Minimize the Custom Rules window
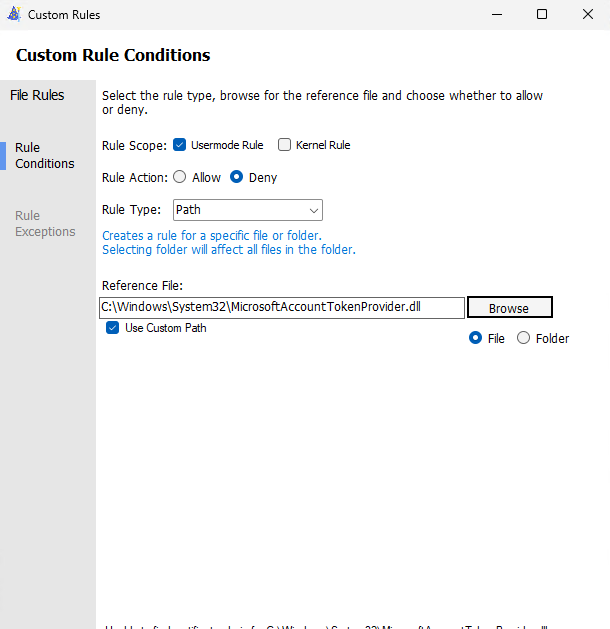The image size is (610, 629). [x=496, y=14]
